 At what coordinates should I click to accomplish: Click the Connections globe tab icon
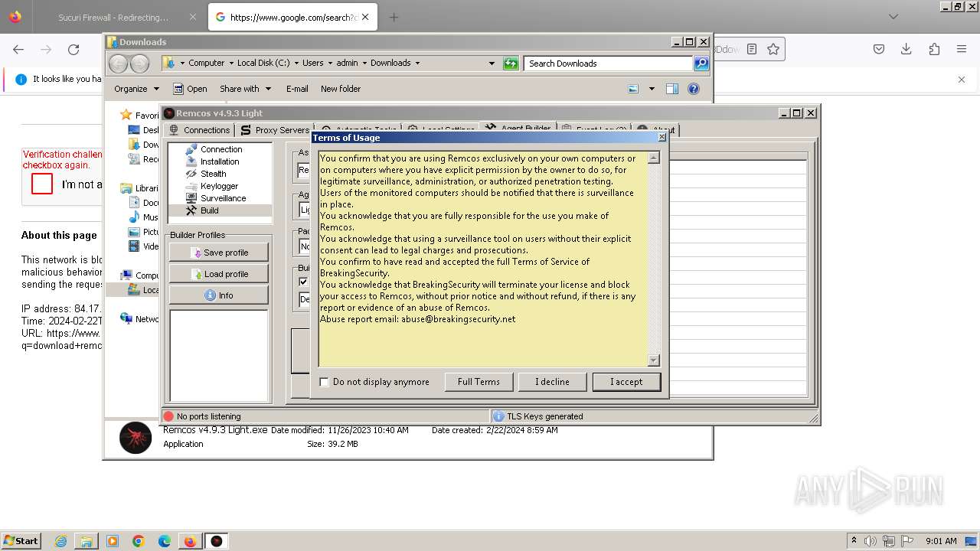coord(174,130)
